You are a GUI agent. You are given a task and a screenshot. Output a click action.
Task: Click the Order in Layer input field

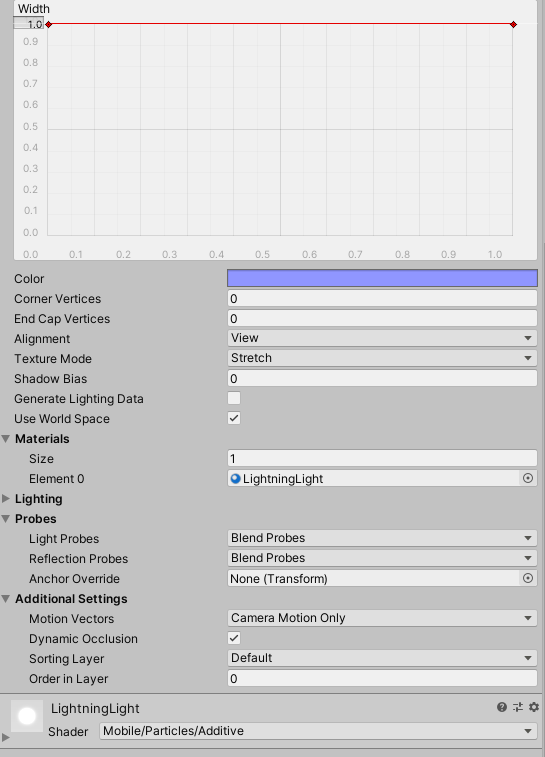tap(382, 678)
